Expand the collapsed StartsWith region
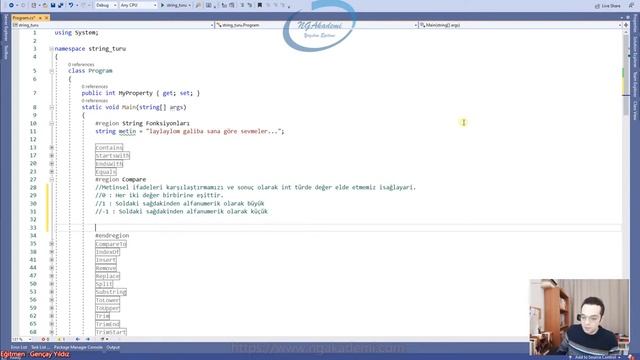640x360 pixels. point(51,156)
